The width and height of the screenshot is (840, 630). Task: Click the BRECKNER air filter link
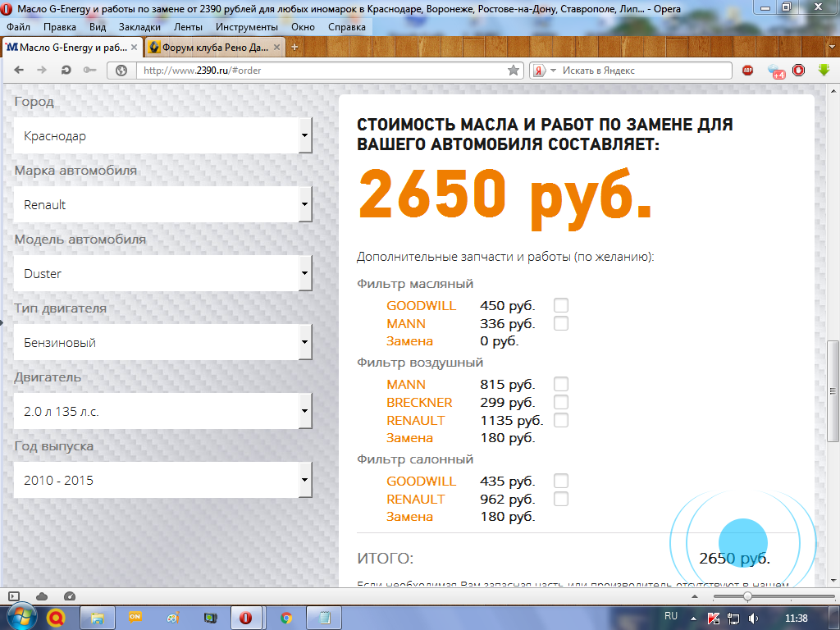(x=419, y=402)
